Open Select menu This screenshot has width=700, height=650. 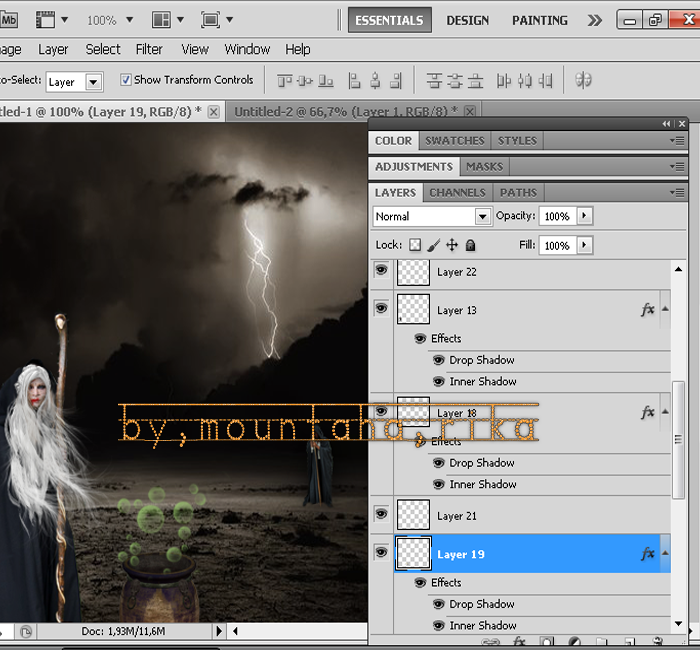click(103, 49)
